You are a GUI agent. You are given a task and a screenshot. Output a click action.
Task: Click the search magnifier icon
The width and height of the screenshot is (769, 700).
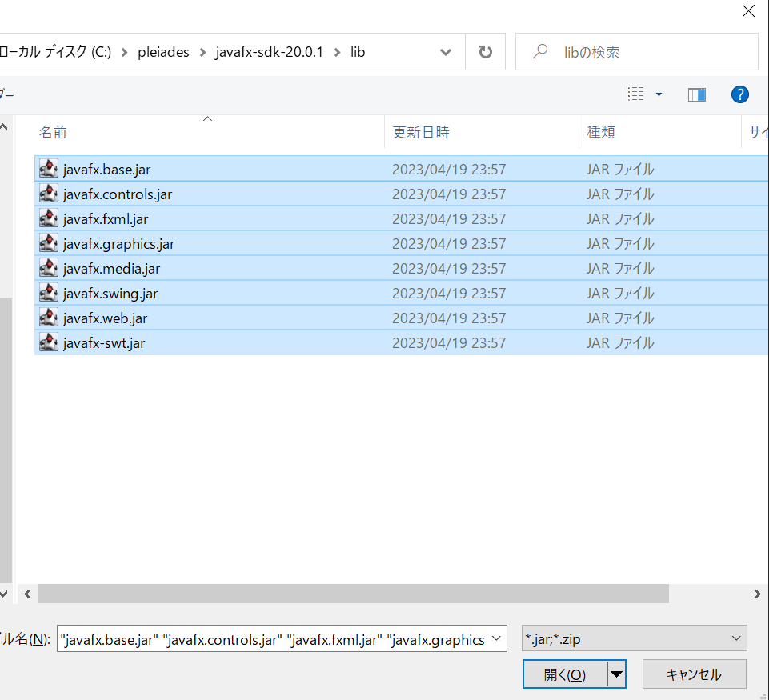[543, 51]
